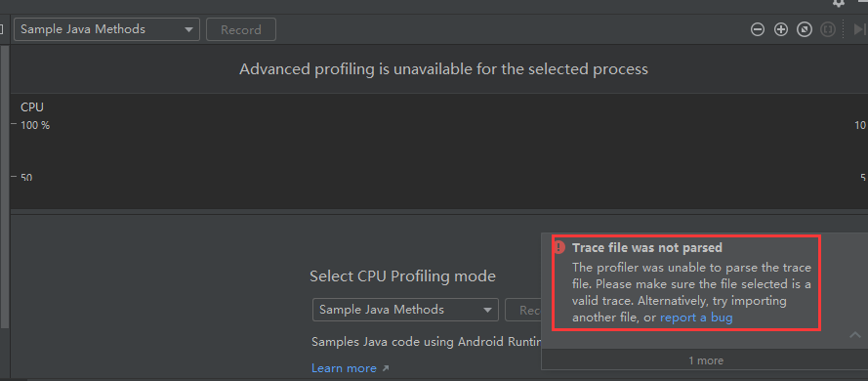Click the Select CPU Profiling mode heading
The width and height of the screenshot is (868, 381).
[x=402, y=276]
